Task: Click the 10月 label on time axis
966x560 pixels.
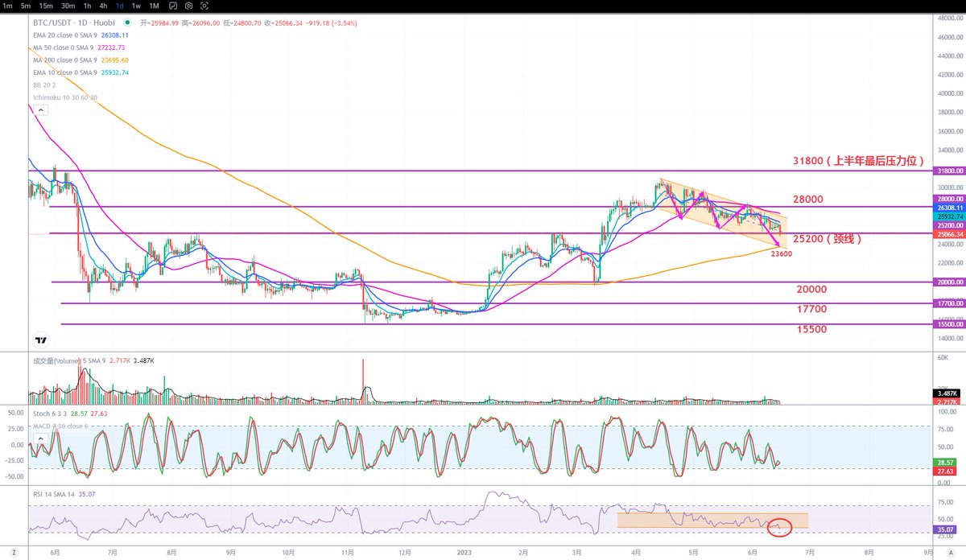Action: [x=289, y=554]
